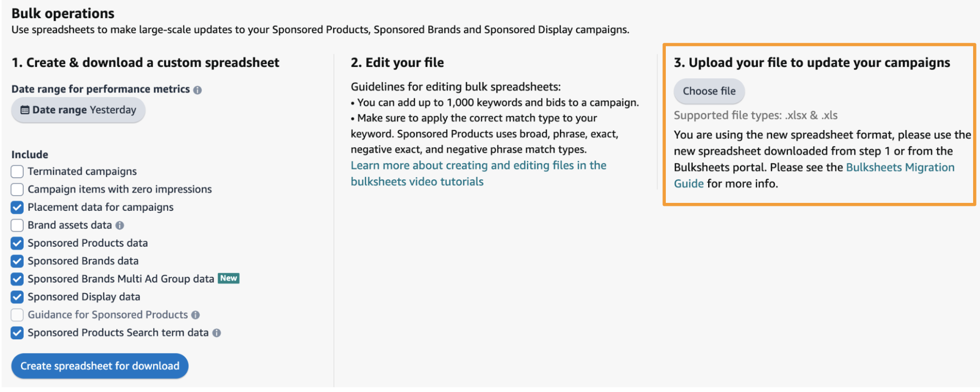Screen dimensions: 980x392
Task: Click the Choose file button
Action: click(x=709, y=91)
